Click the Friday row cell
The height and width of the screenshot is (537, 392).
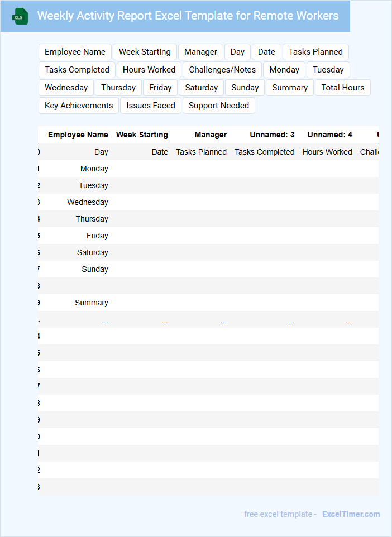point(97,236)
